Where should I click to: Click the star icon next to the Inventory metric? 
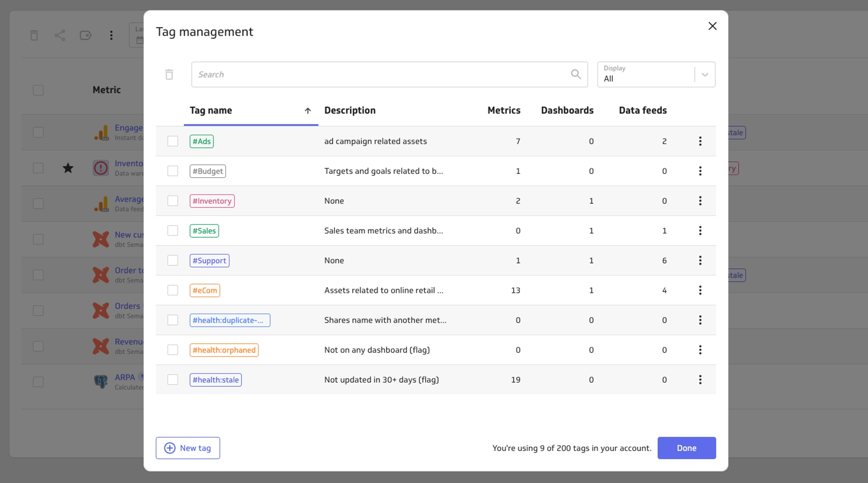point(68,168)
